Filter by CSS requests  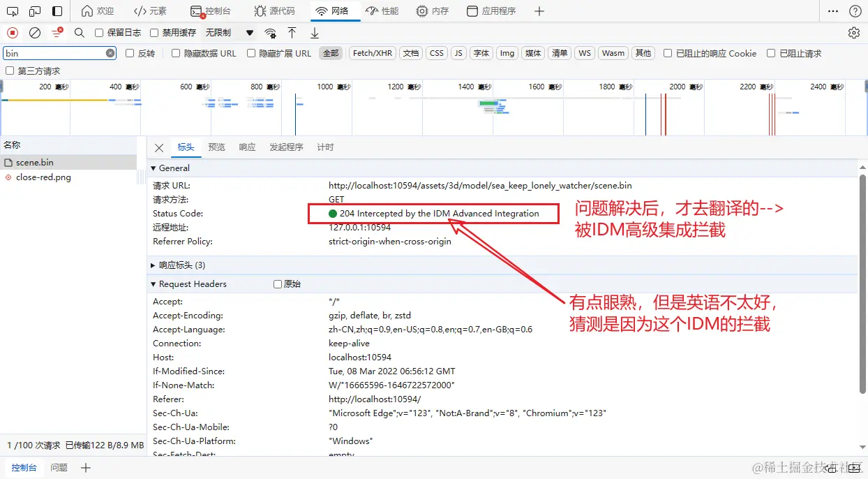437,53
